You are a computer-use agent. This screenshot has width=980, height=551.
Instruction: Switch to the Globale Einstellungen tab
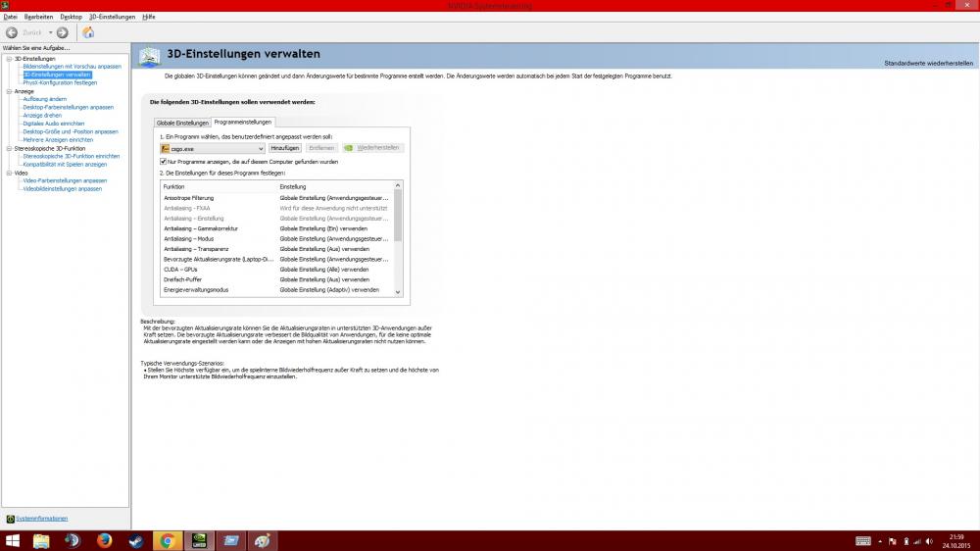(181, 123)
